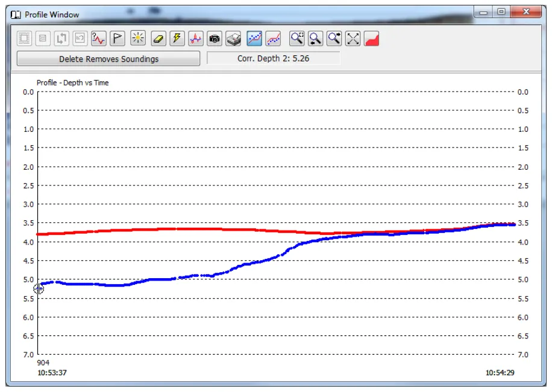
Task: Click the end time 10:54:29 label
Action: coord(500,373)
